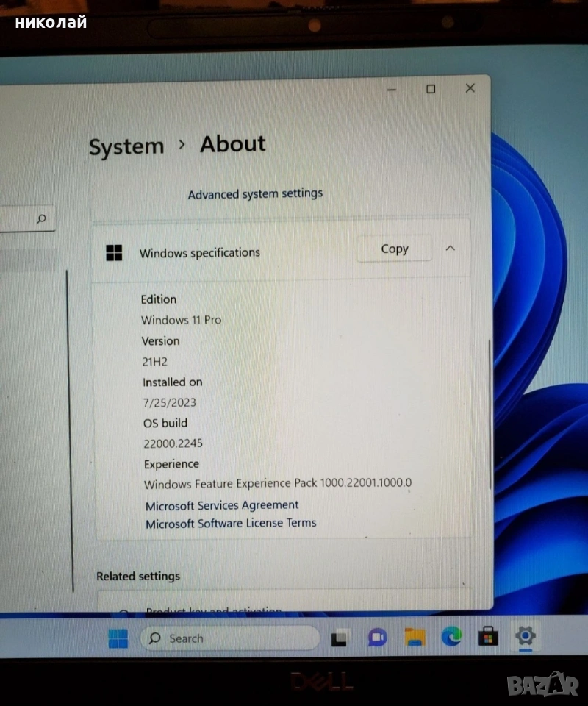
Task: Open the Windows Start menu
Action: coord(118,638)
